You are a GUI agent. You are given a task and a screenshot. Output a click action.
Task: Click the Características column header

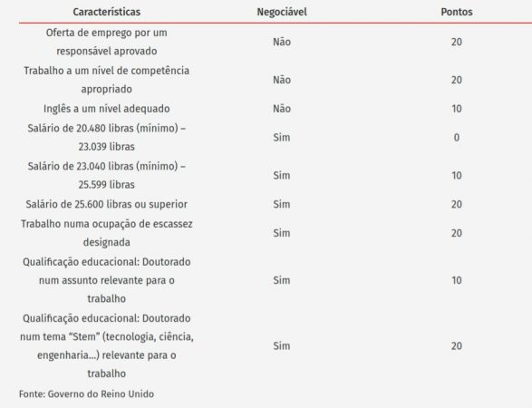point(107,12)
